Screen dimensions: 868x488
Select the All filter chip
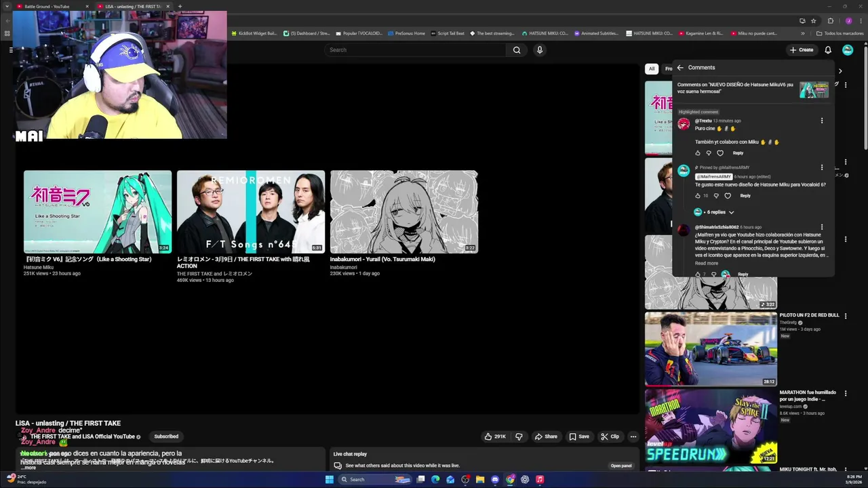pos(652,68)
